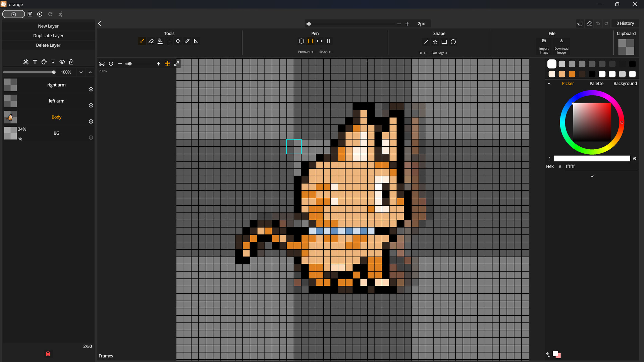Click Download Image button
Screen dimensions: 644x362
[x=561, y=46]
